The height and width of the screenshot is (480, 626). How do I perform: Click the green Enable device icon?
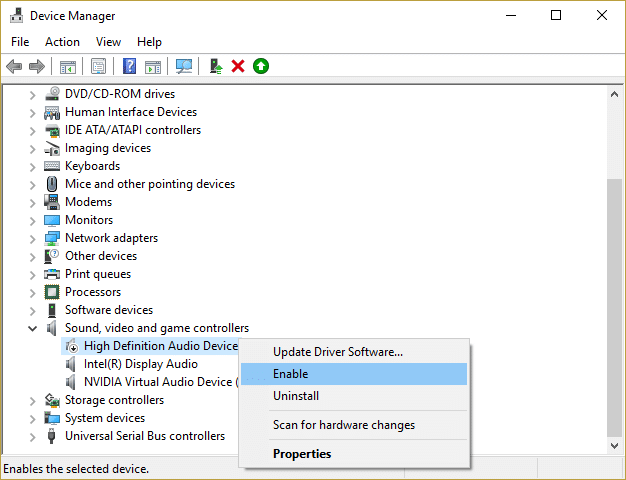click(261, 66)
